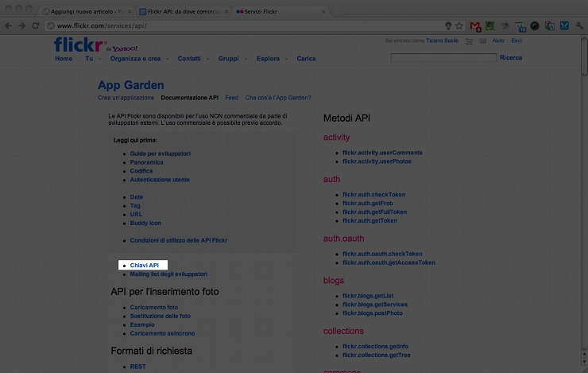Expand the Tu menu arrow
Image resolution: width=588 pixels, height=373 pixels.
tap(100, 59)
